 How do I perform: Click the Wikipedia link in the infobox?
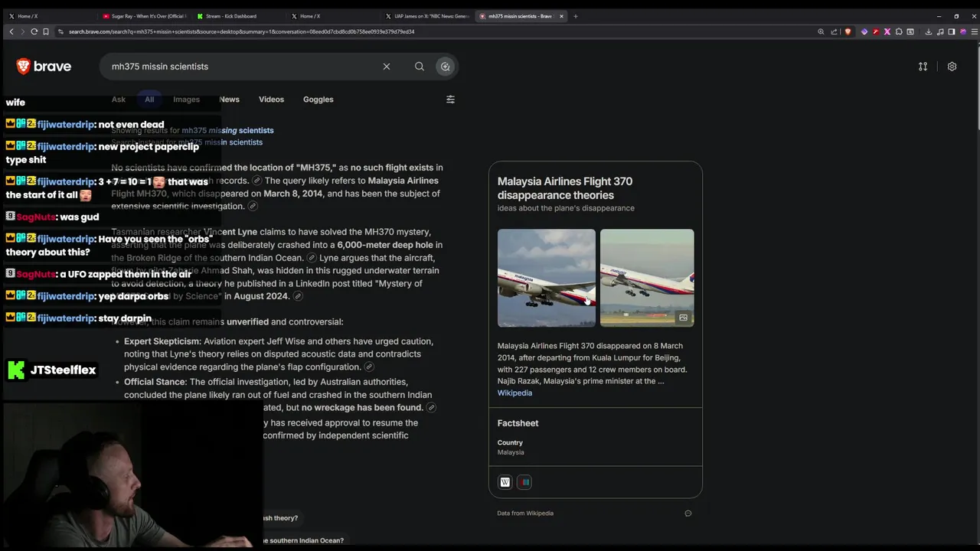point(514,393)
